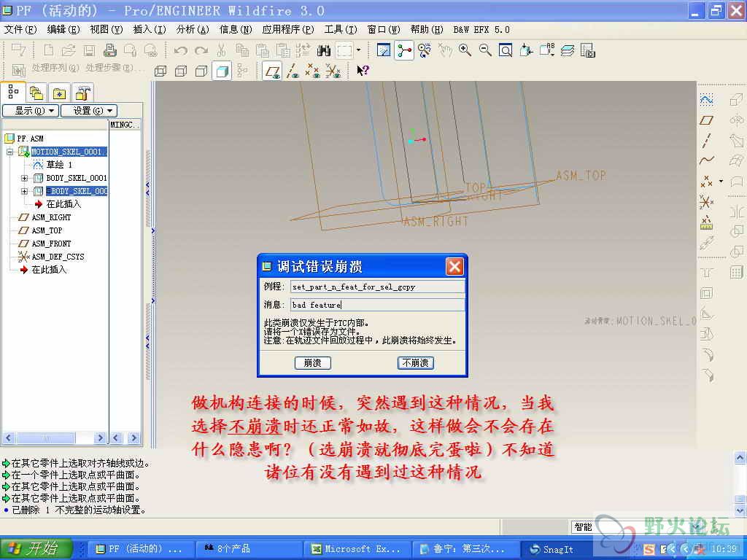This screenshot has height=560, width=747.
Task: Click the 不崩溃 button in the dialog
Action: click(415, 363)
